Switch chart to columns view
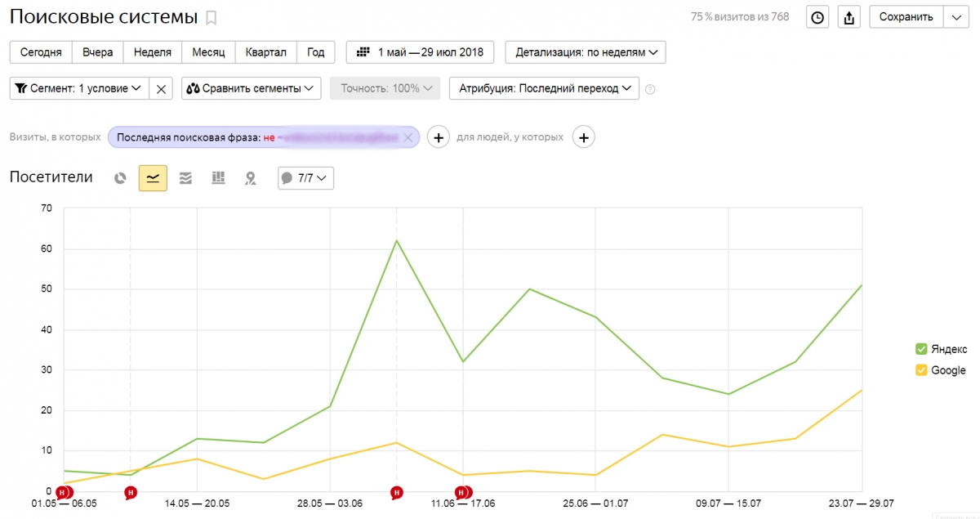 pyautogui.click(x=218, y=178)
